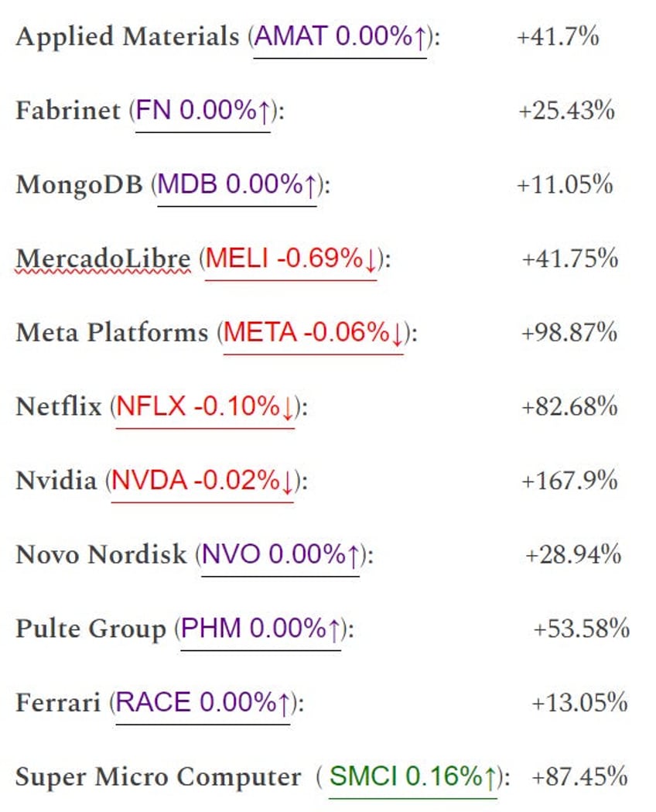656x812 pixels.
Task: Open the RACE 0.00% ticker link
Action: pyautogui.click(x=202, y=704)
